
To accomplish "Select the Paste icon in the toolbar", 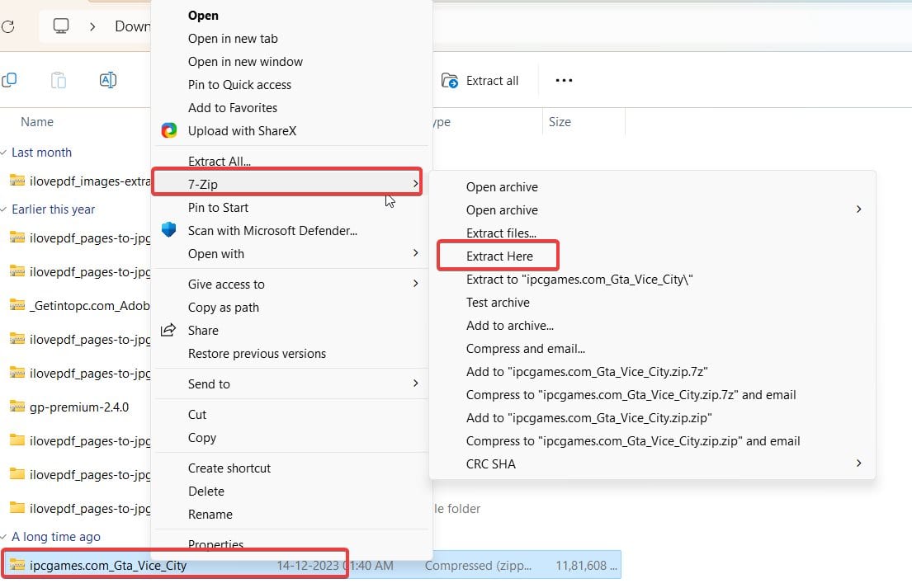I will click(58, 80).
